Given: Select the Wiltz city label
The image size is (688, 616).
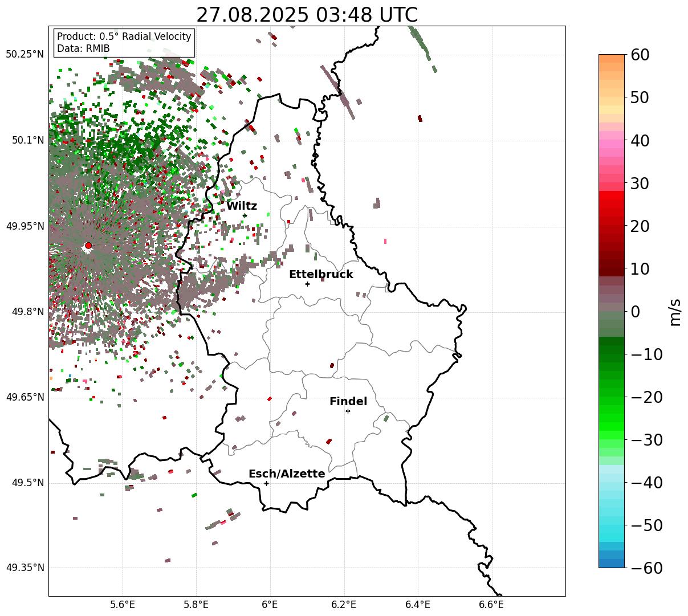Looking at the screenshot, I should click(242, 206).
